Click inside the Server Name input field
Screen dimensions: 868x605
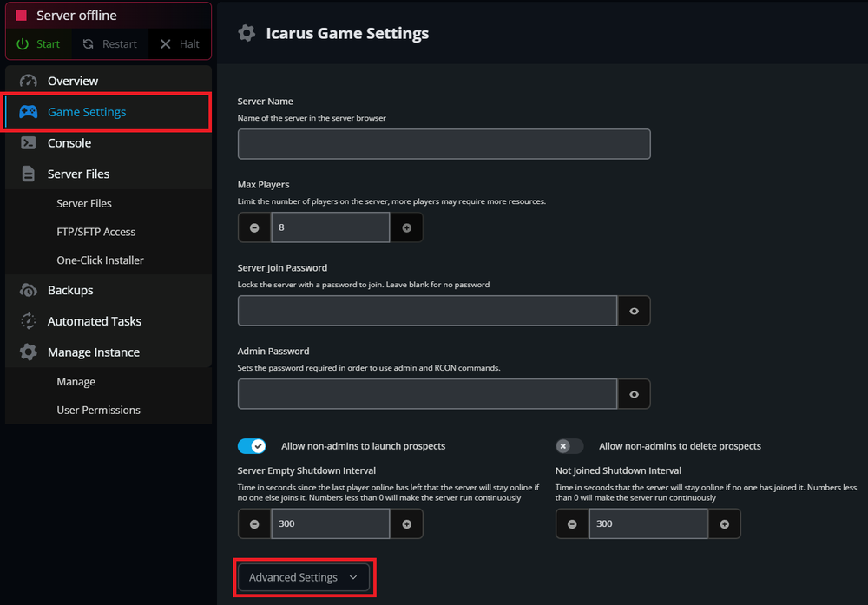click(444, 143)
